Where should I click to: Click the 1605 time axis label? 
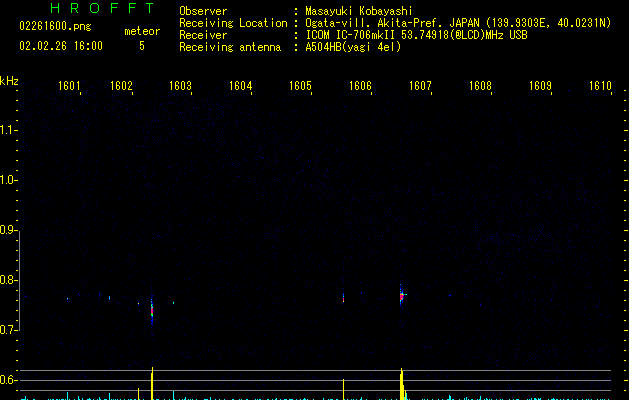[x=300, y=86]
